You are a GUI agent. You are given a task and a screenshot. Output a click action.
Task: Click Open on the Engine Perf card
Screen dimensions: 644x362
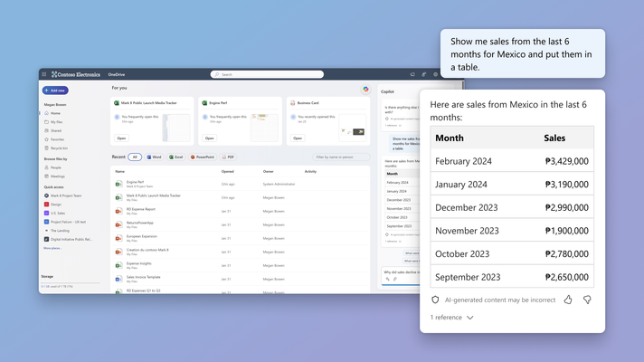(x=210, y=138)
